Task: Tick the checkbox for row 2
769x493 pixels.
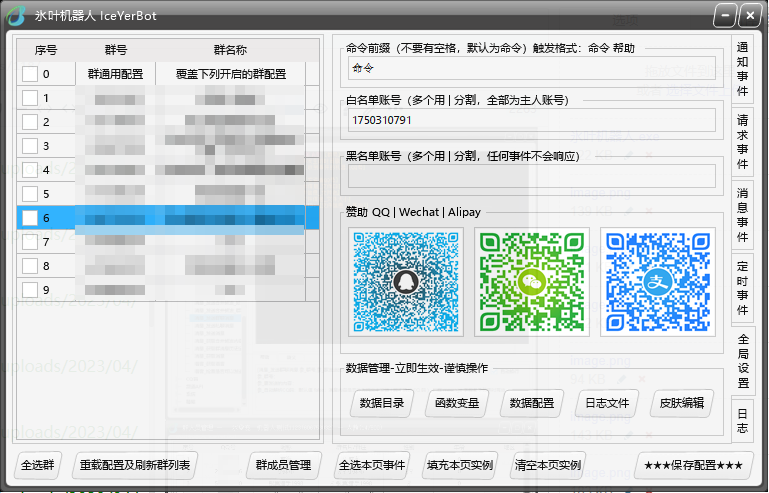Action: click(x=30, y=122)
